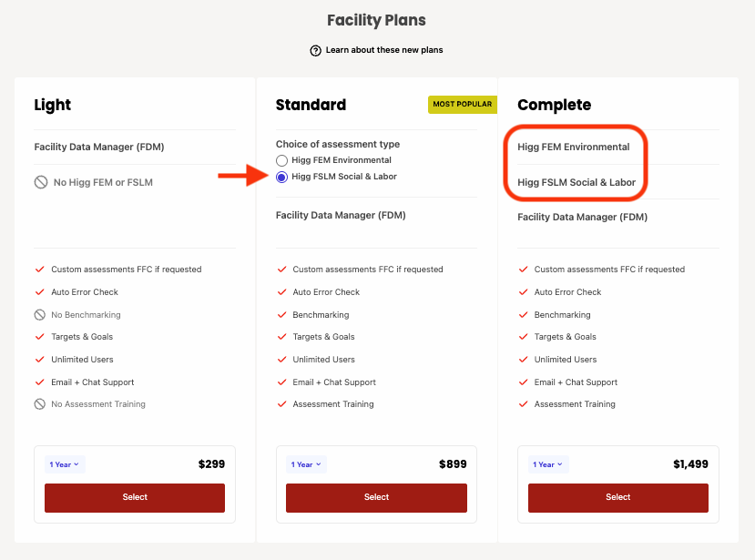
Task: Select the Higg FEM Environmental radio button
Action: 281,160
